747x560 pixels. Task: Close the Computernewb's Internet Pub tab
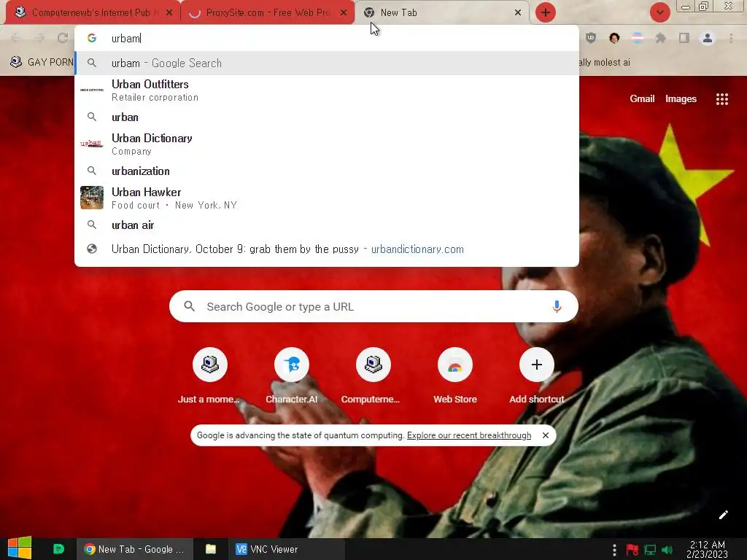click(x=169, y=13)
